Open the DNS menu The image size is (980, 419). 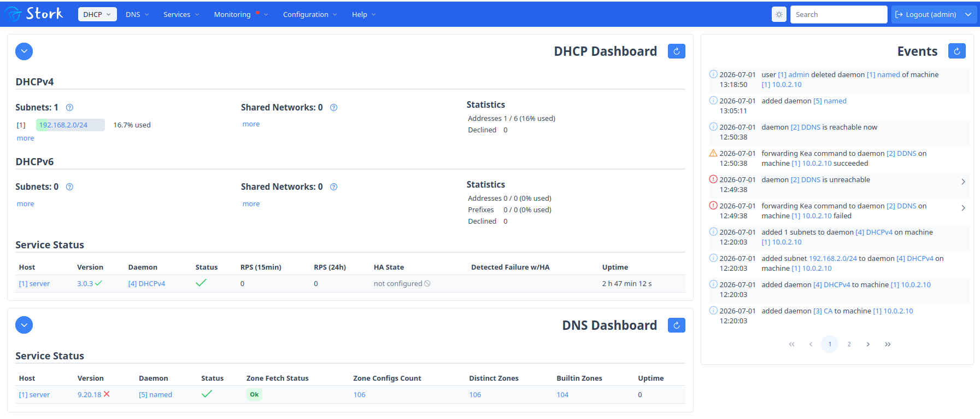[137, 14]
